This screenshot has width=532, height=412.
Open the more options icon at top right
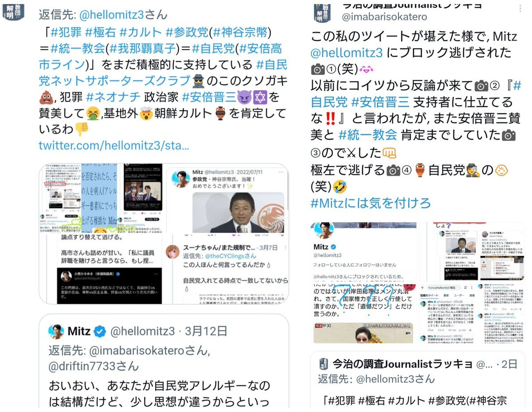(x=520, y=8)
